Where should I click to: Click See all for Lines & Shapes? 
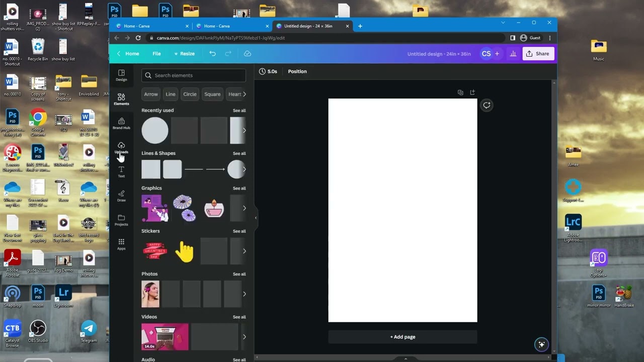(239, 153)
